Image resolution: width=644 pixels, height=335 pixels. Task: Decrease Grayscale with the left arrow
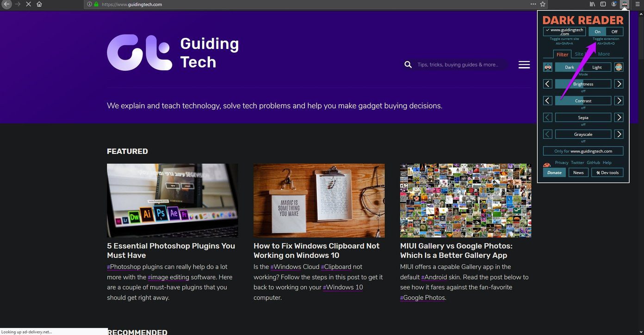(x=548, y=134)
